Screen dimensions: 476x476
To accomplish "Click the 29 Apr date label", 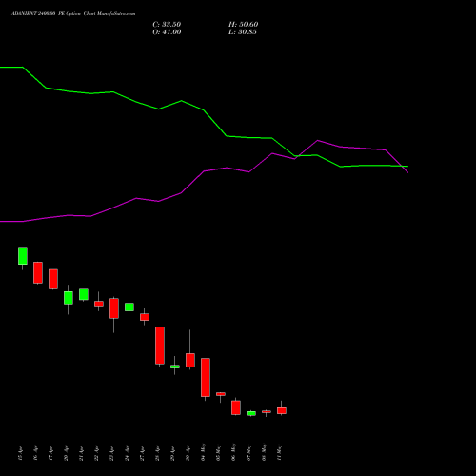I will click(x=173, y=453).
